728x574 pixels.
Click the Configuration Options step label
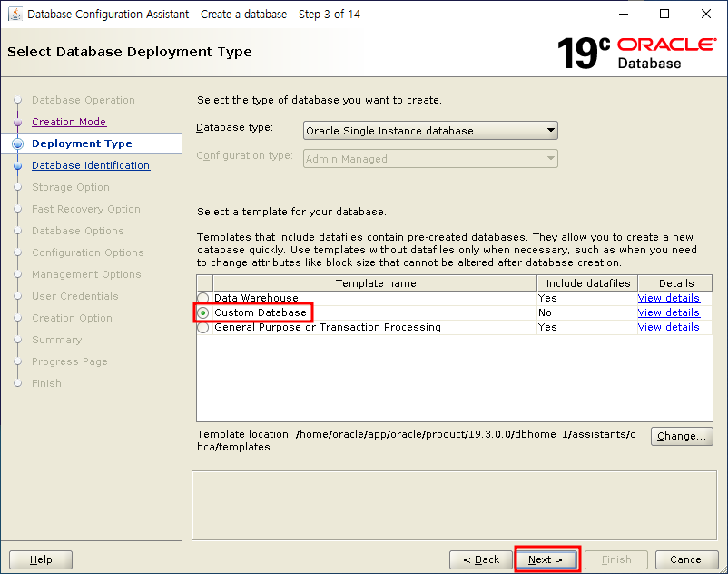(x=88, y=252)
